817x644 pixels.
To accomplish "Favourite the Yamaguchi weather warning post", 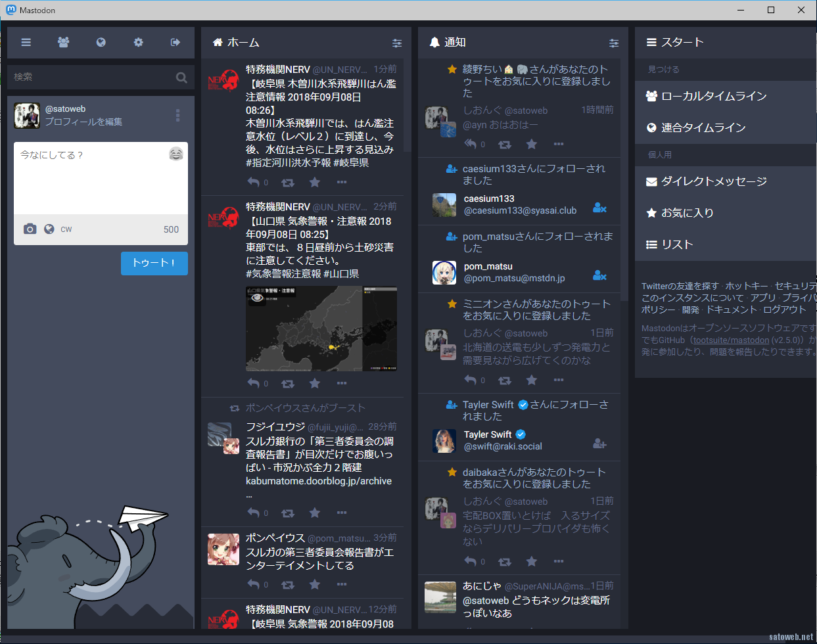I will point(315,383).
